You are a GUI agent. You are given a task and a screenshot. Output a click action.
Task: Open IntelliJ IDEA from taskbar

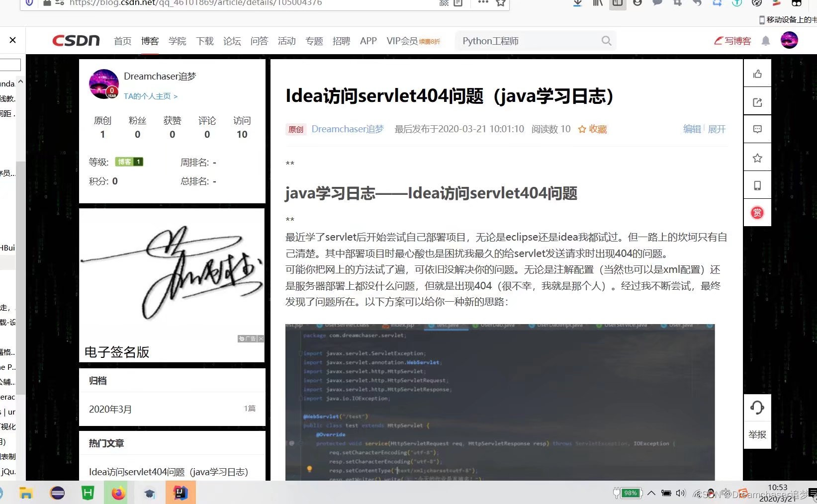180,493
